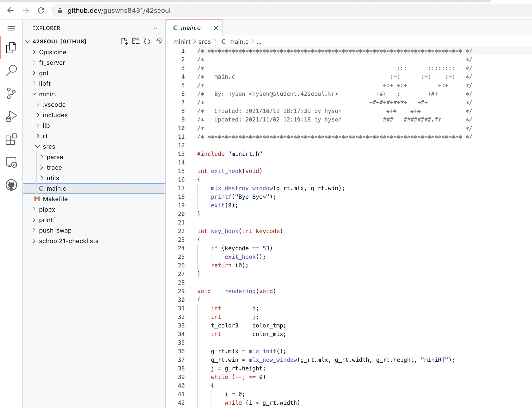Expand the Cpisicine folder

click(x=52, y=52)
